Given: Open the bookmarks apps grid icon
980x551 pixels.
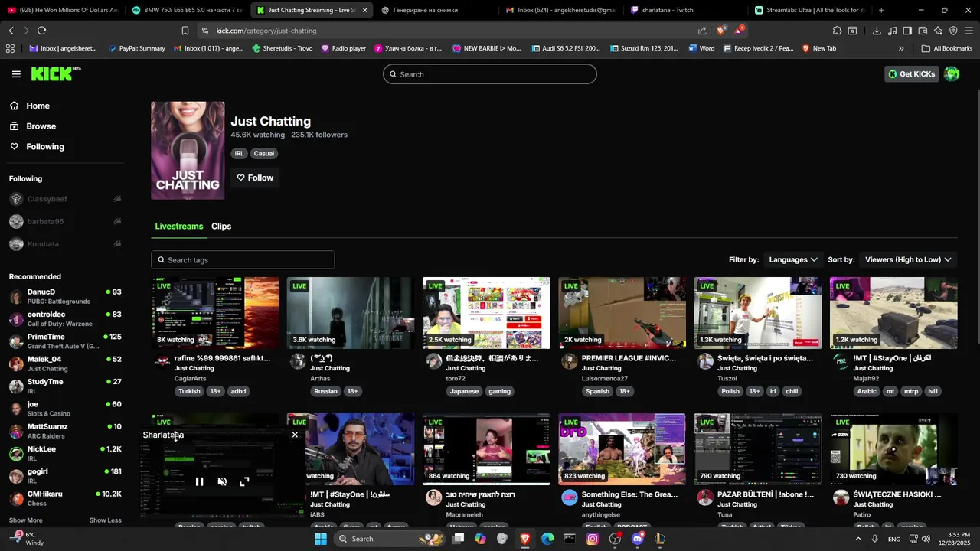Looking at the screenshot, I should tap(10, 48).
